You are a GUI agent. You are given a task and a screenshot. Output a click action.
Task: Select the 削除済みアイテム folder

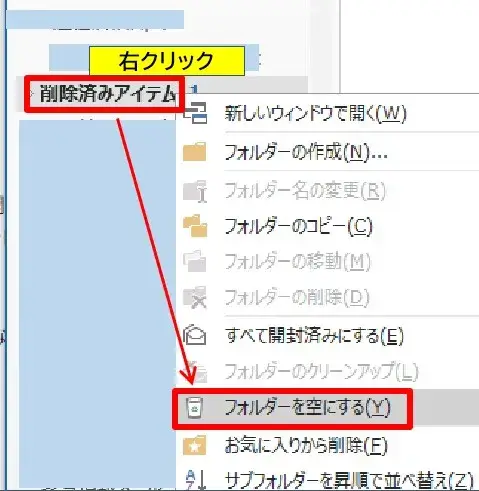pyautogui.click(x=107, y=94)
